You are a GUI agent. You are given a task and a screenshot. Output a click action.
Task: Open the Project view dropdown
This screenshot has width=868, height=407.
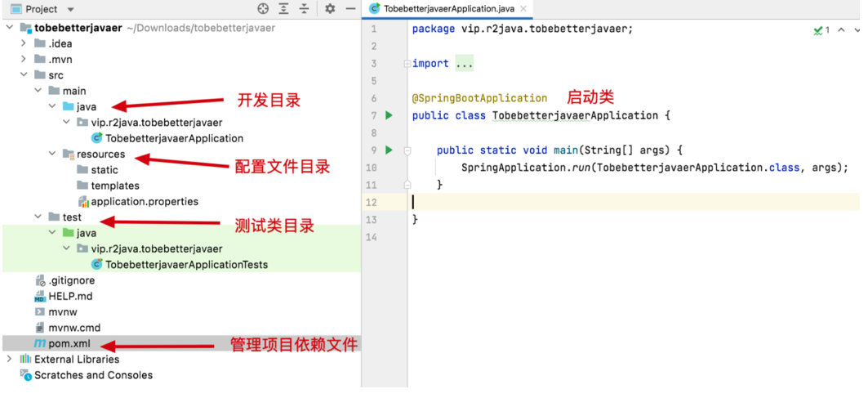70,10
